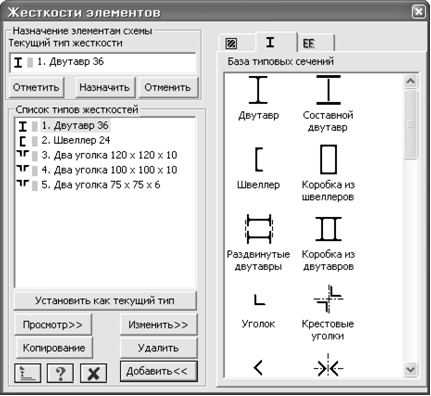Open Просмотр>> panel
The image size is (431, 396).
(53, 324)
